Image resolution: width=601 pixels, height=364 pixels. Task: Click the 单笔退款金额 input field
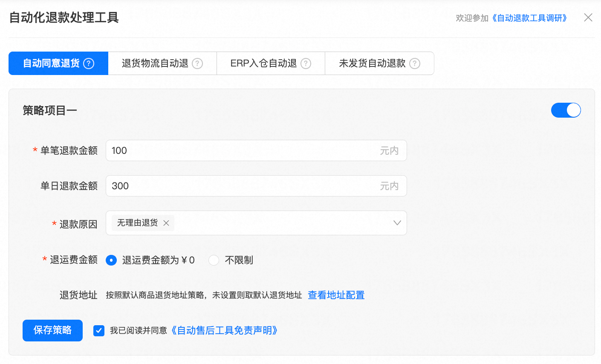[x=243, y=150]
